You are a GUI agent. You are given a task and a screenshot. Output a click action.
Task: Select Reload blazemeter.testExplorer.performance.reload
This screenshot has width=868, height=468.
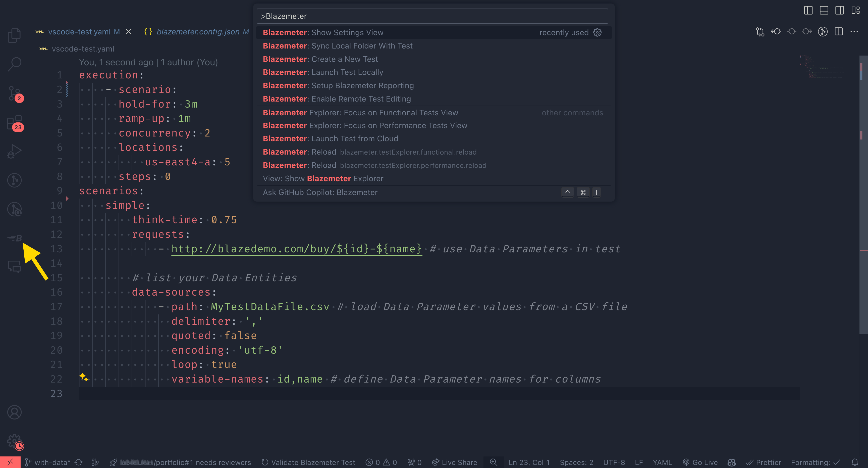pos(434,165)
